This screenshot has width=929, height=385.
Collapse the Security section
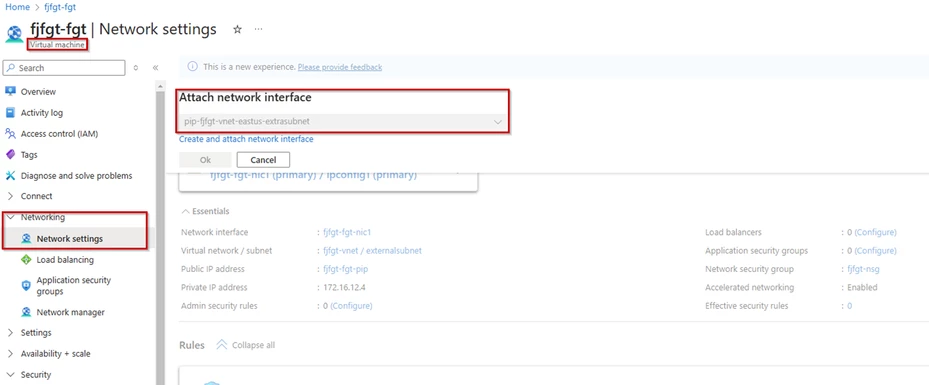[10, 374]
